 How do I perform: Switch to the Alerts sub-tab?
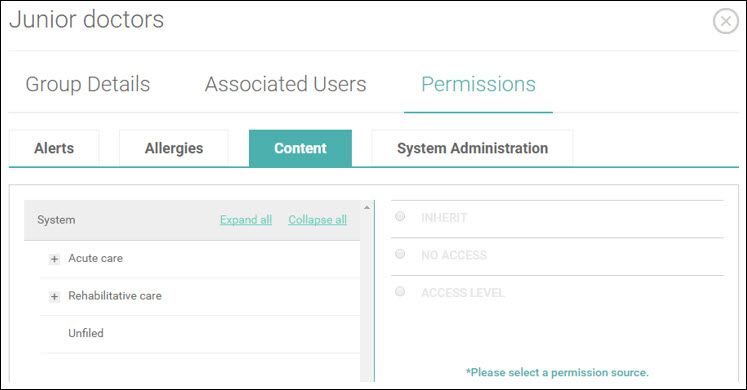54,148
